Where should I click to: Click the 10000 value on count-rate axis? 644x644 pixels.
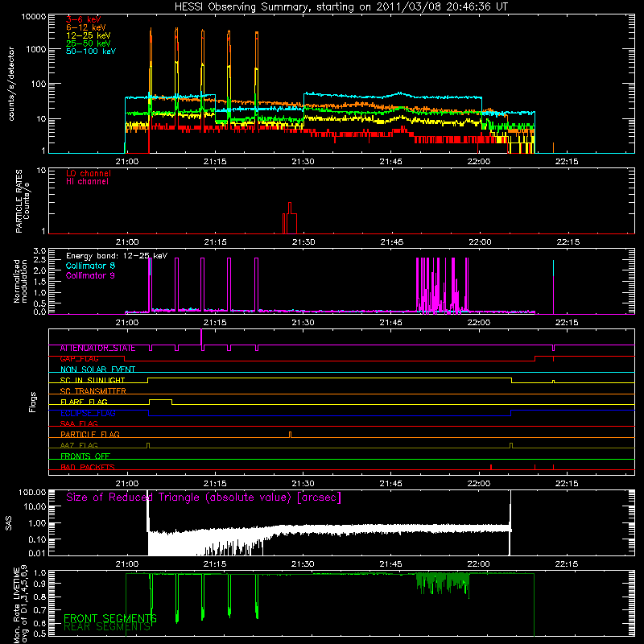coord(33,17)
